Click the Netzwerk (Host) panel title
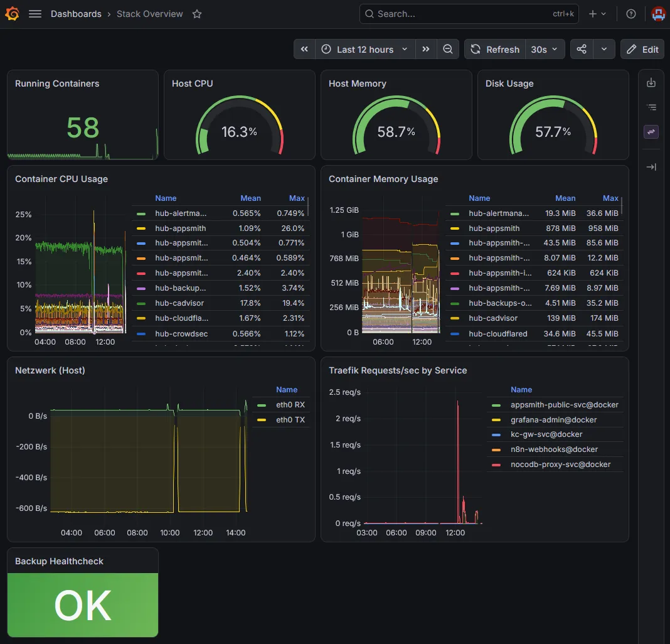The height and width of the screenshot is (644, 670). 50,370
